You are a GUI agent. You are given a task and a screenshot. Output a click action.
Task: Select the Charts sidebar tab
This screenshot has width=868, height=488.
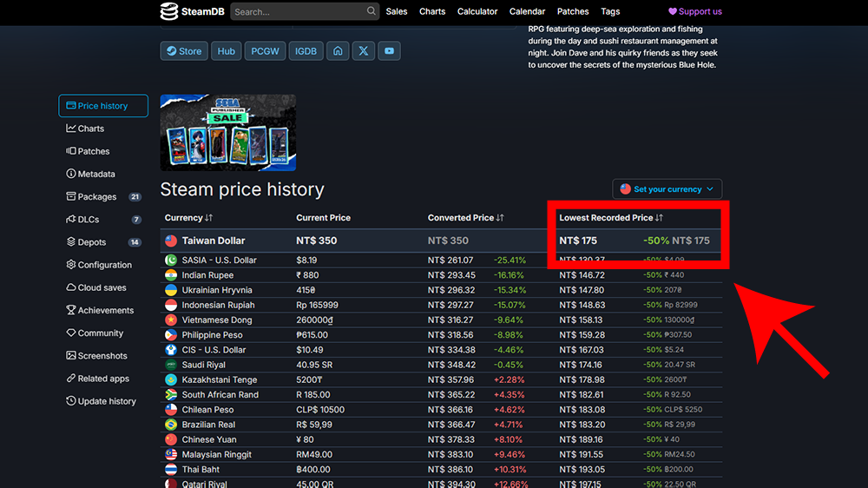tap(103, 129)
